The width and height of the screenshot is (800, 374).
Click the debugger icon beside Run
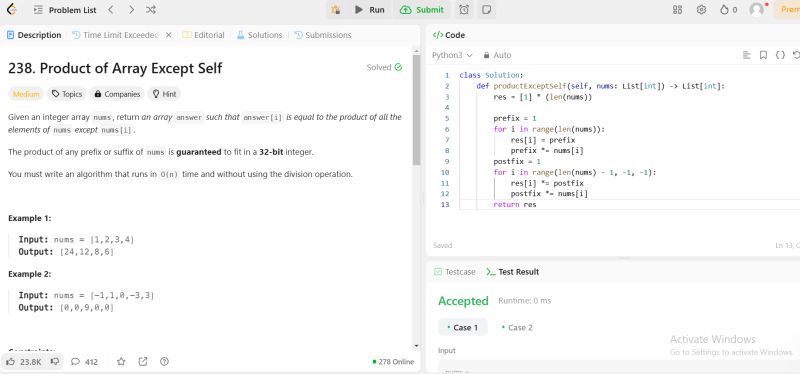tap(335, 10)
